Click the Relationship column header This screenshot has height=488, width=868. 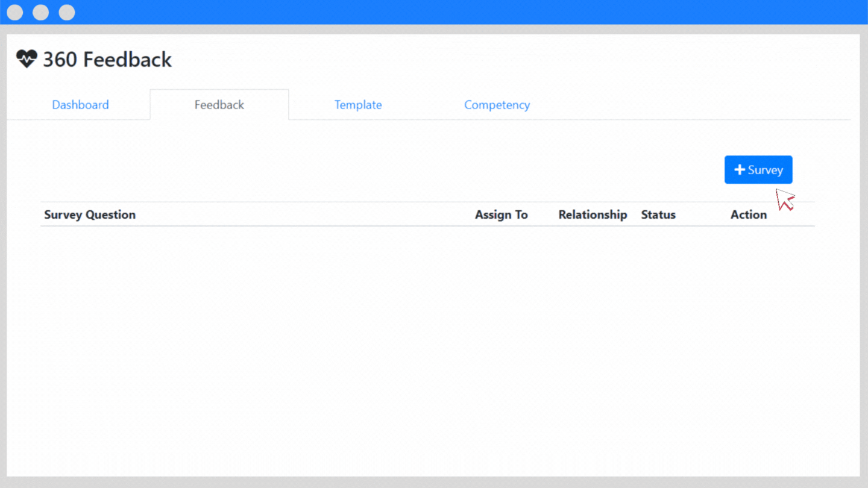pos(593,214)
